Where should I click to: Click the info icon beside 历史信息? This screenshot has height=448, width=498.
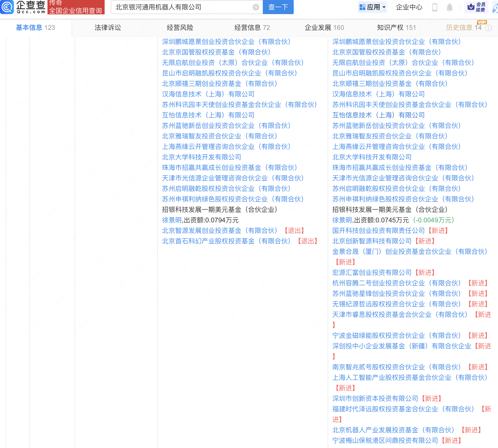489,28
